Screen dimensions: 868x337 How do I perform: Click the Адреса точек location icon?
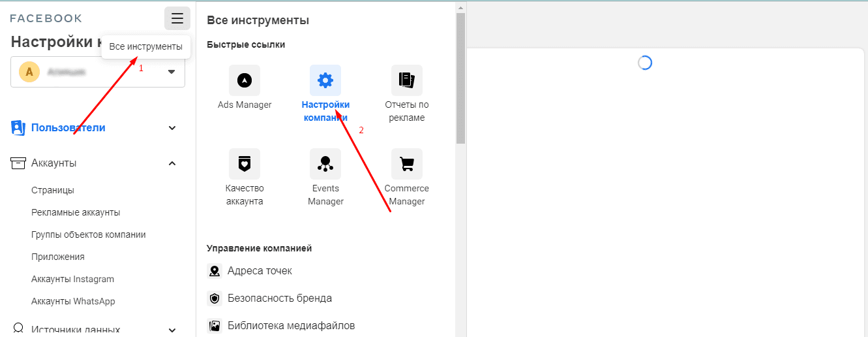click(x=215, y=271)
